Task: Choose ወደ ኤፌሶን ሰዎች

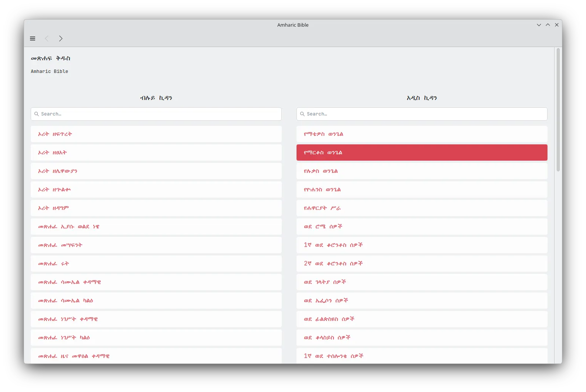Action: coord(422,301)
